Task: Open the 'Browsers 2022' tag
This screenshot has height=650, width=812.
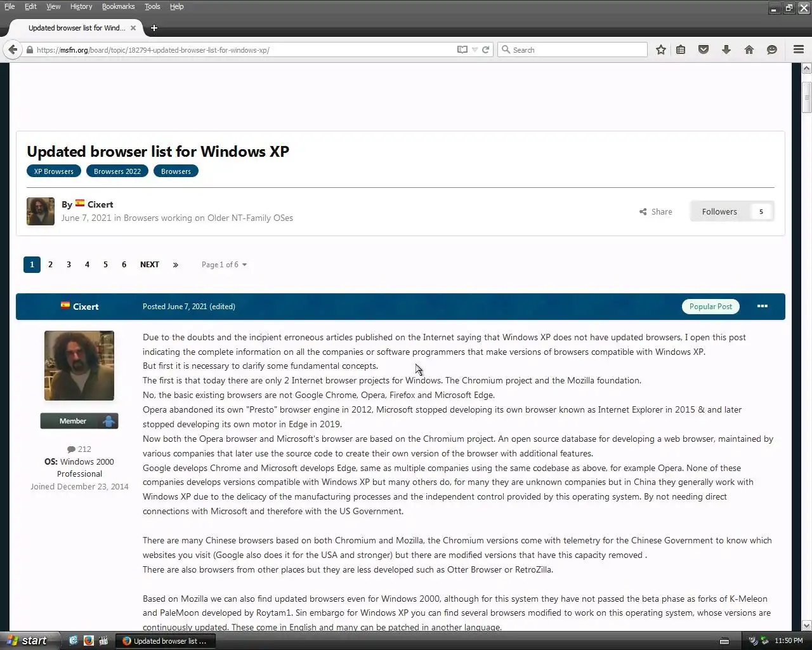Action: click(117, 171)
